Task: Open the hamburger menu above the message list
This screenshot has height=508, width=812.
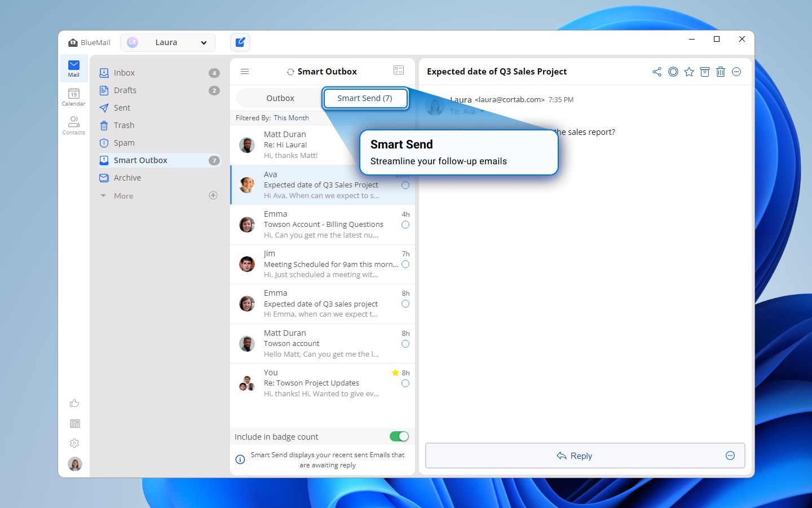Action: [244, 71]
